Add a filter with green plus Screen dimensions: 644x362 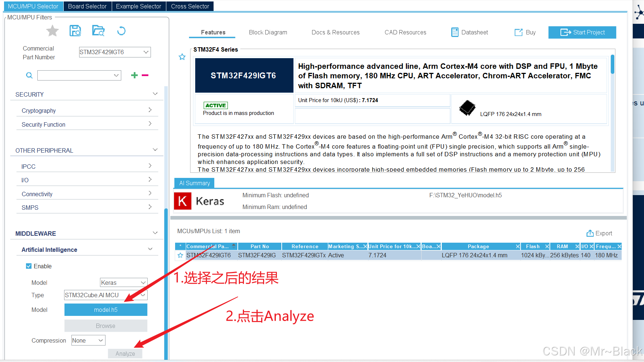[134, 75]
